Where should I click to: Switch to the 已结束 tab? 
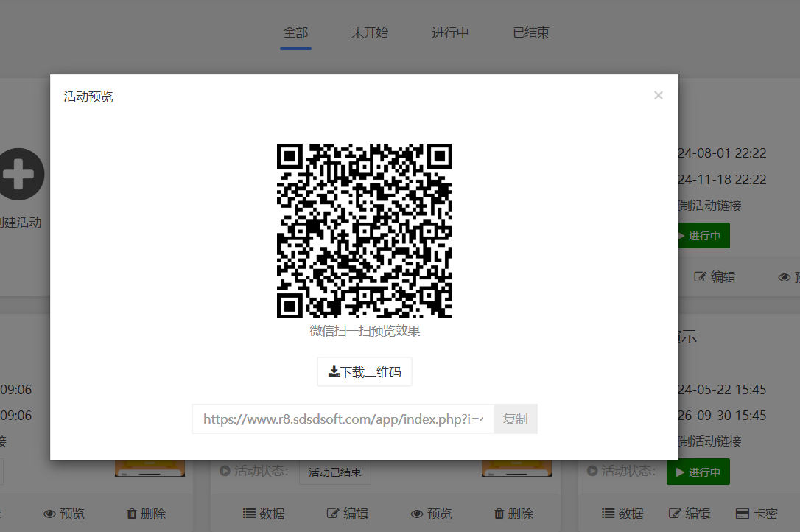coord(530,32)
